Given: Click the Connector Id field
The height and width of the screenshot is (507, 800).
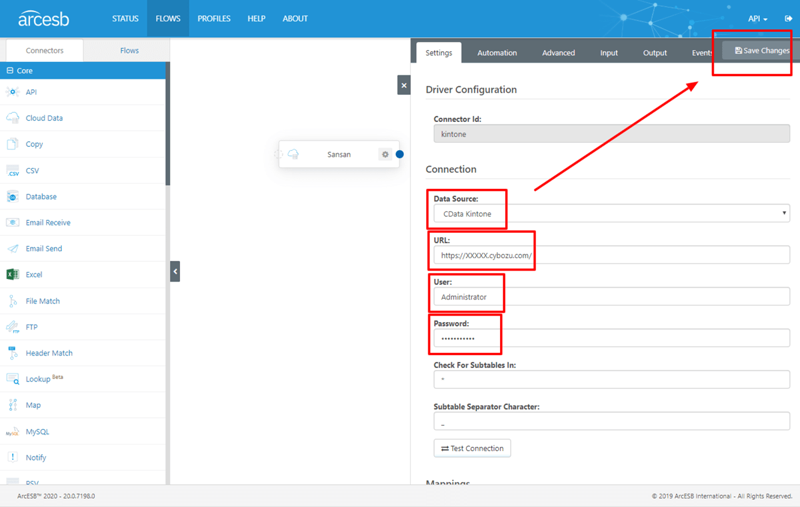Looking at the screenshot, I should [x=611, y=134].
